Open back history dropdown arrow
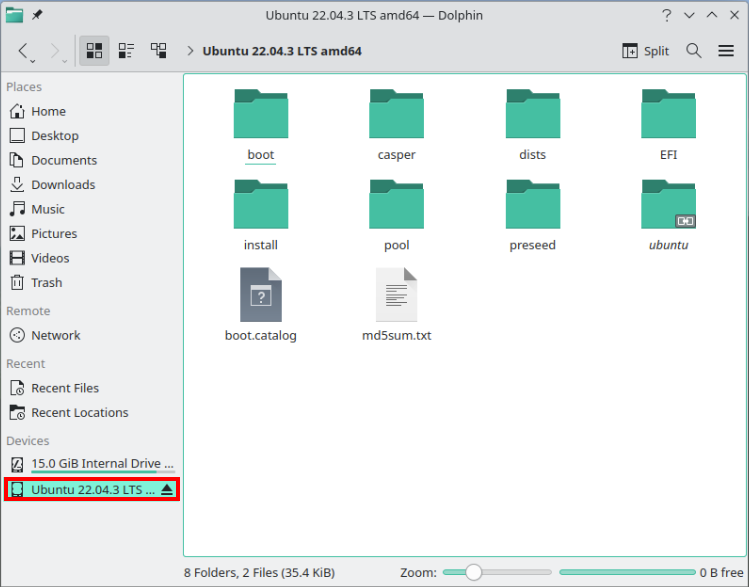The image size is (749, 587). [32, 61]
